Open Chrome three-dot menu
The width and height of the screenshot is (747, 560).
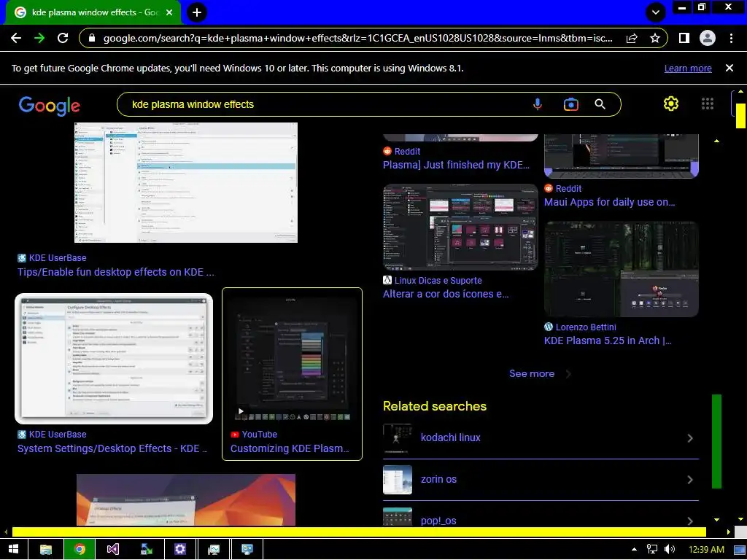[x=731, y=38]
